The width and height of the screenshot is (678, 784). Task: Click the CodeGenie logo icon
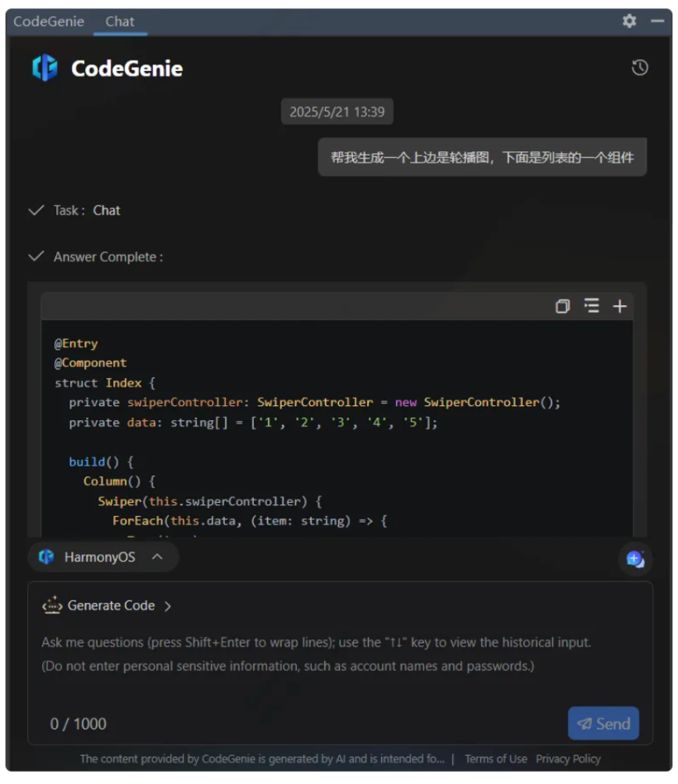tap(45, 68)
